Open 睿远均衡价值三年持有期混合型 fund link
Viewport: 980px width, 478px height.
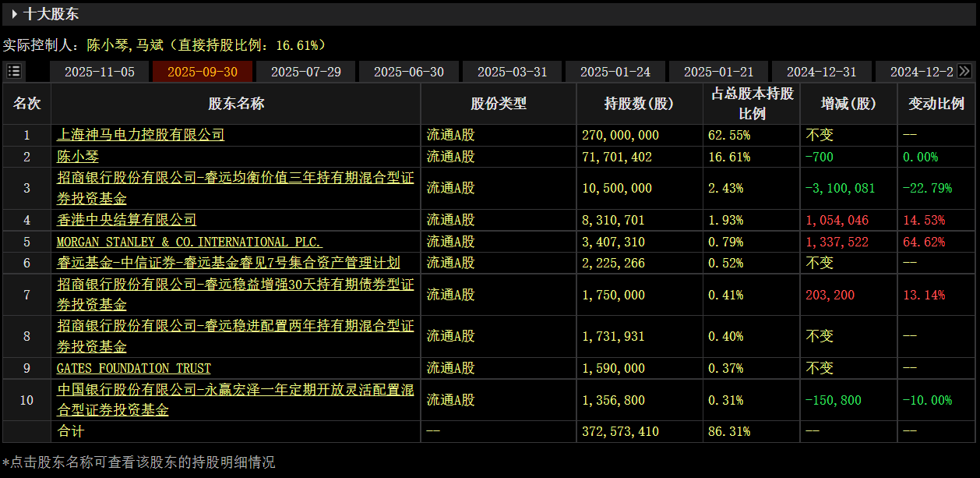(235, 188)
